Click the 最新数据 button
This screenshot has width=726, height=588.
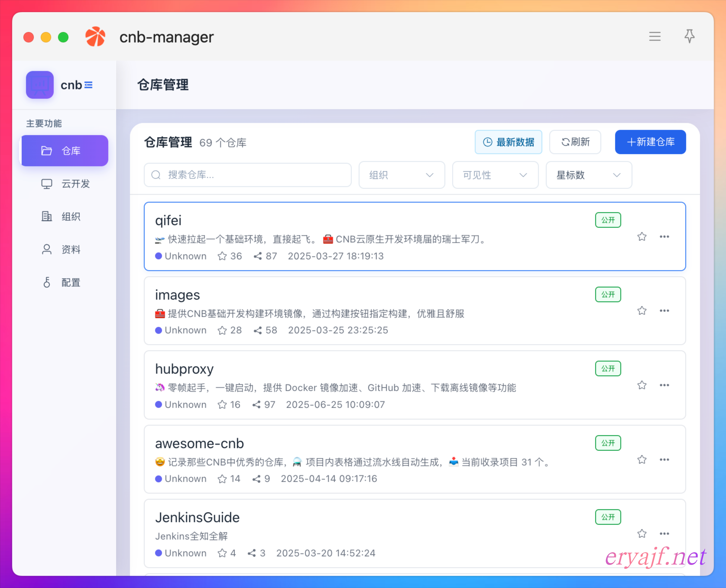tap(508, 142)
